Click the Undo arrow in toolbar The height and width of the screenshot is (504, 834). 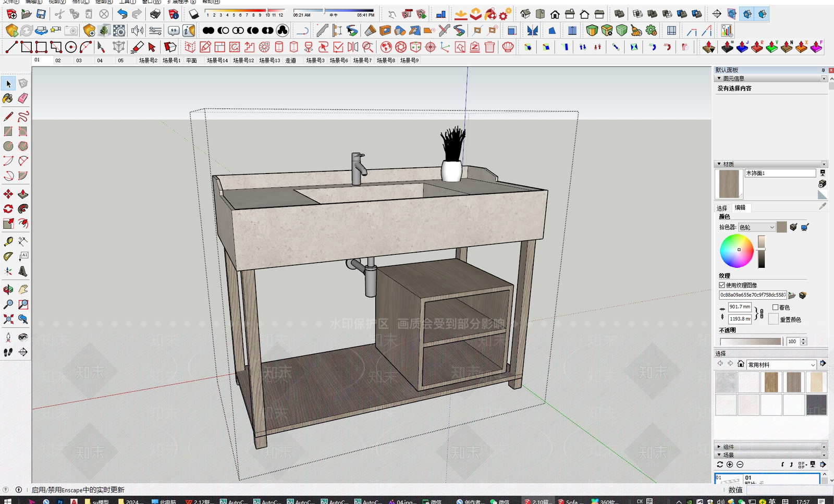tap(122, 14)
